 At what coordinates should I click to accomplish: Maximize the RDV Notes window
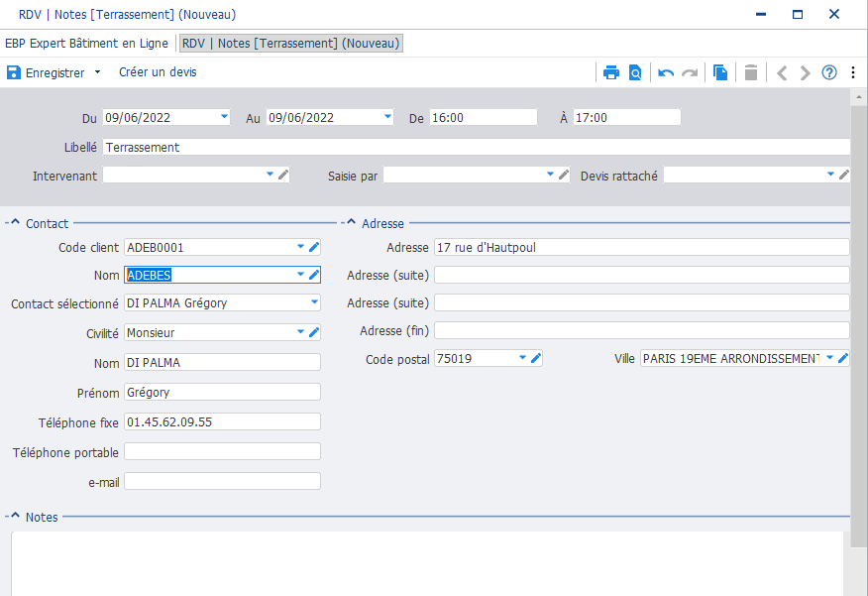pyautogui.click(x=797, y=15)
